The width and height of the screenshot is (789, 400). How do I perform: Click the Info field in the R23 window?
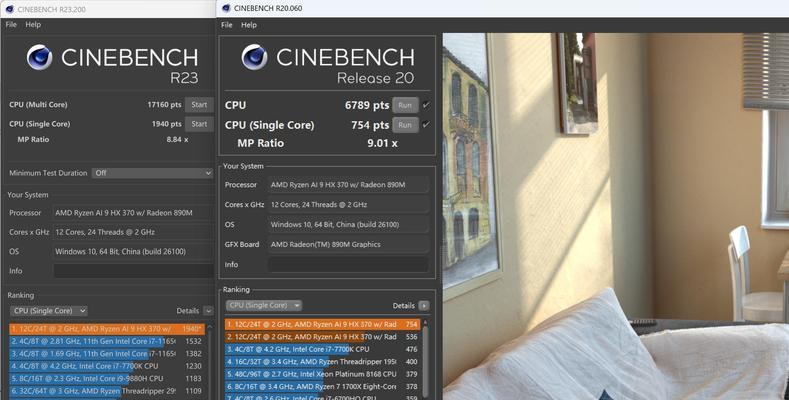[133, 271]
